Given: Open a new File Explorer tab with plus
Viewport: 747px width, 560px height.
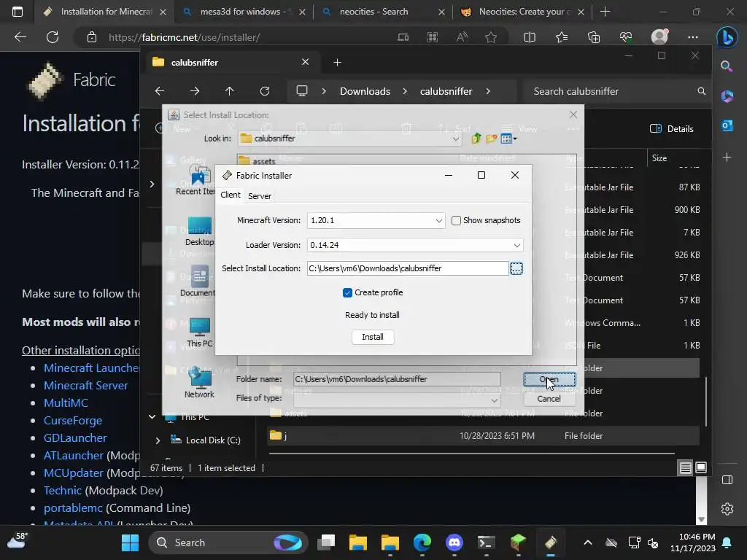Looking at the screenshot, I should coord(337,63).
